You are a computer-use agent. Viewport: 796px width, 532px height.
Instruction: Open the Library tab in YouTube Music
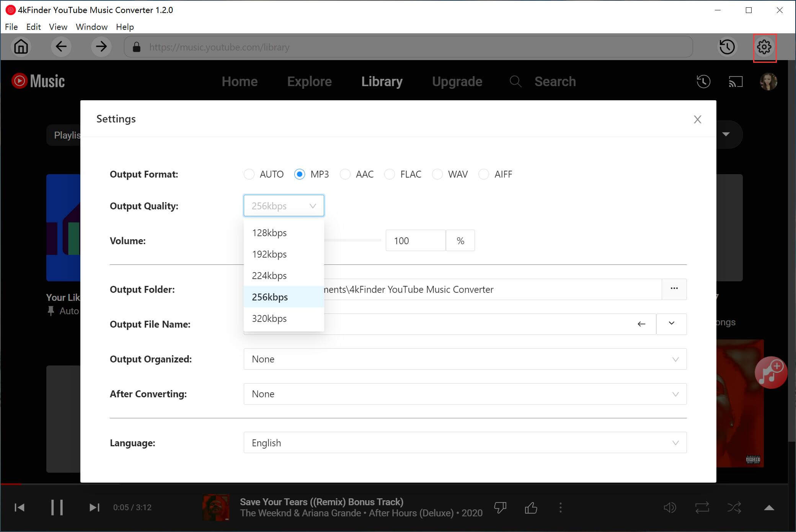(x=383, y=82)
